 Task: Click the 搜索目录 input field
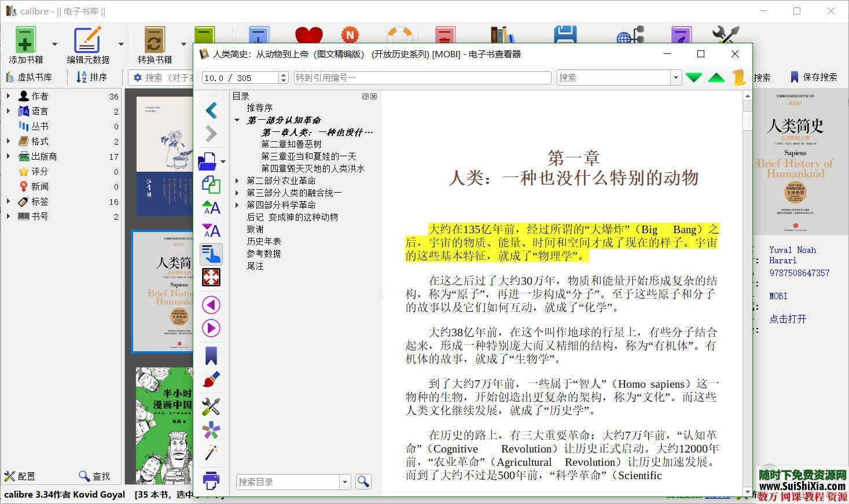pos(288,482)
